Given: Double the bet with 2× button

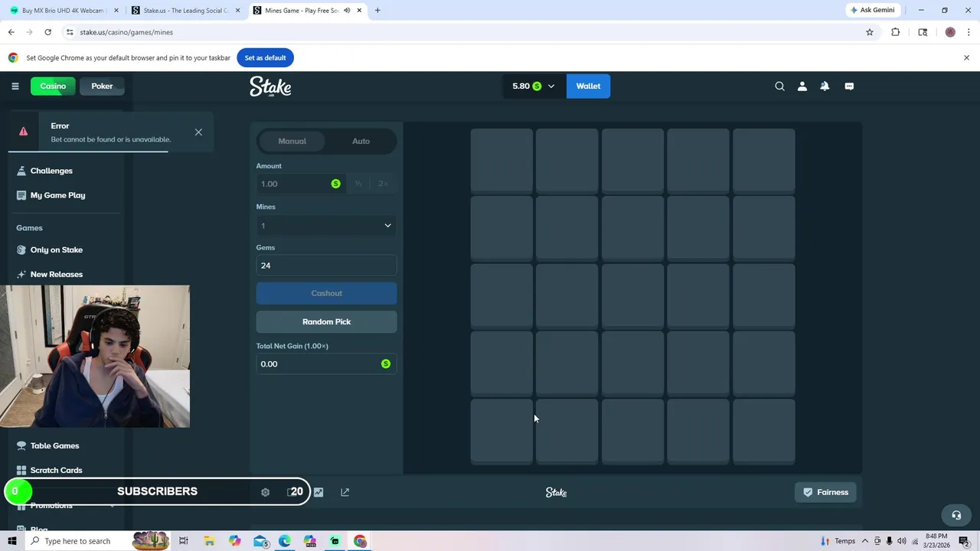Looking at the screenshot, I should tap(383, 184).
